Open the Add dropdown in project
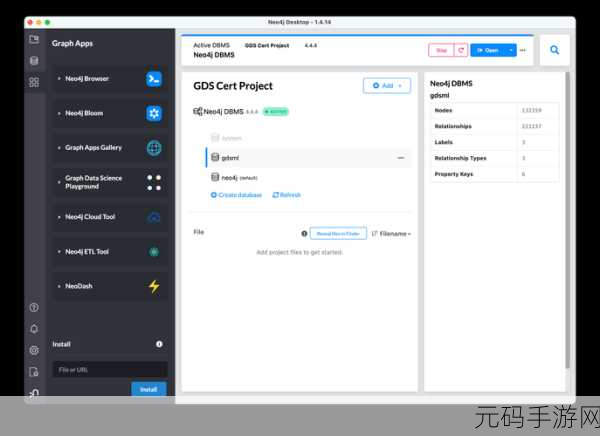This screenshot has width=600, height=436. click(387, 86)
